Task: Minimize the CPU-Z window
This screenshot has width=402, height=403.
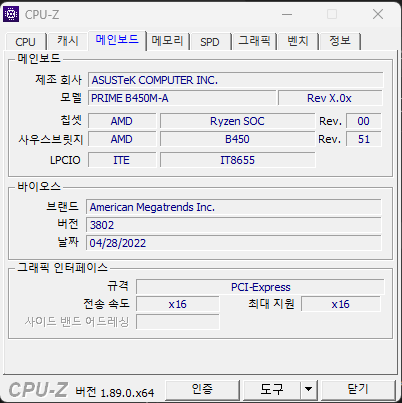Action: click(287, 14)
